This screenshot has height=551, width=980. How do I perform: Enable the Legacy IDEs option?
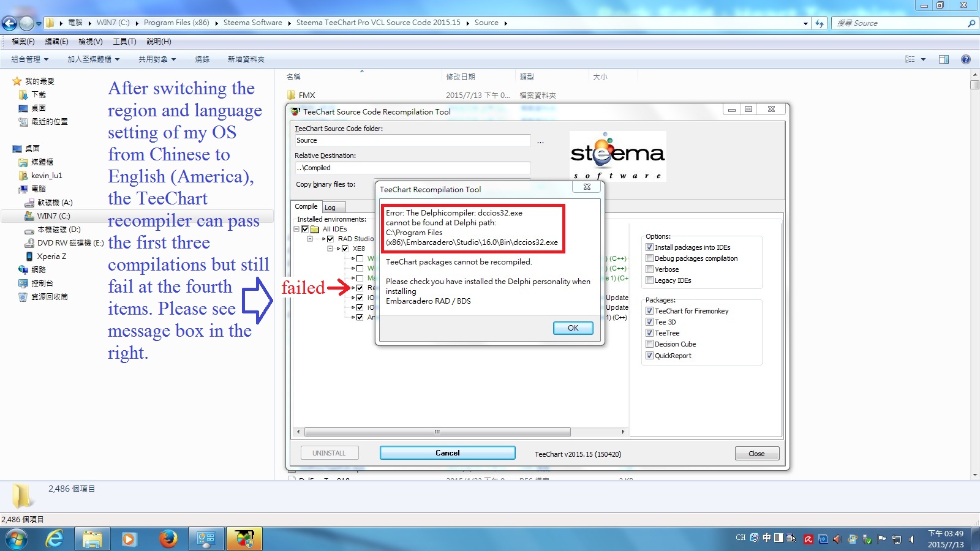tap(649, 280)
